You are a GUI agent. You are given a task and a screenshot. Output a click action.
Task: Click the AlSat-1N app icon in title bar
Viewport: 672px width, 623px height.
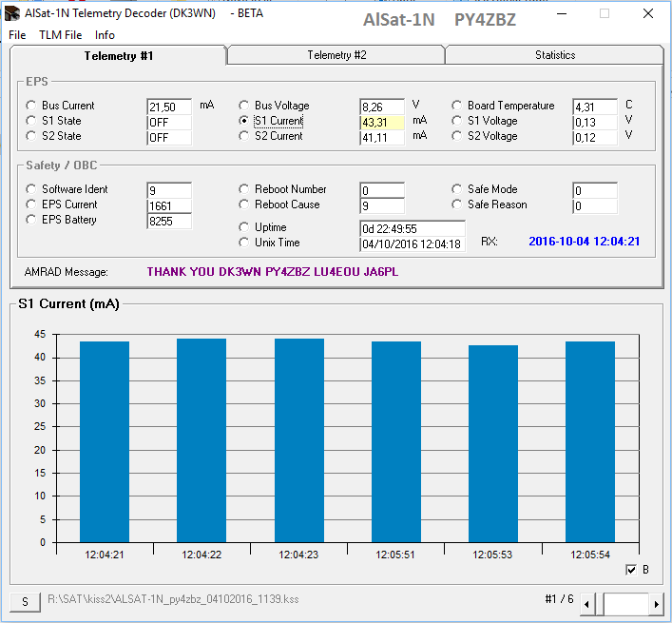tap(11, 14)
